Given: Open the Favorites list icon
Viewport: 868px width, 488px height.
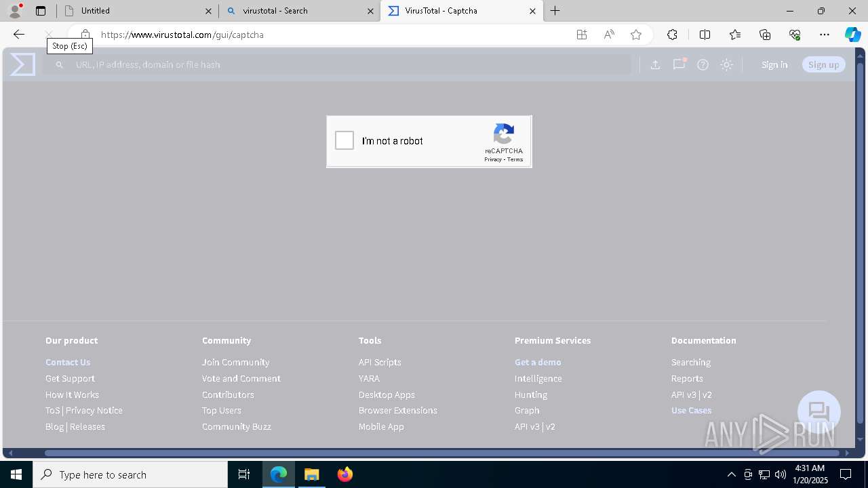Looking at the screenshot, I should point(735,35).
